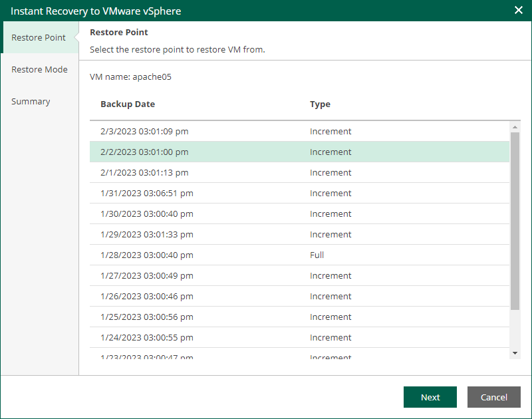
Task: Pick the 1/25/2023 03:00:56 pm restore point
Action: (x=147, y=317)
